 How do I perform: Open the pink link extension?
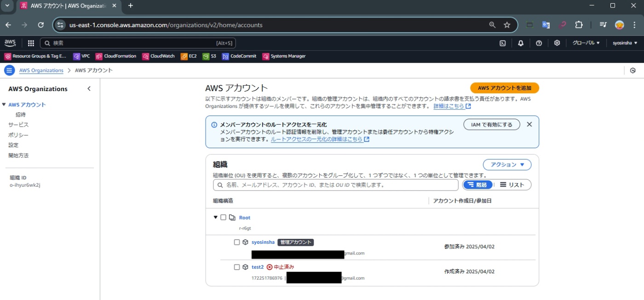click(562, 25)
